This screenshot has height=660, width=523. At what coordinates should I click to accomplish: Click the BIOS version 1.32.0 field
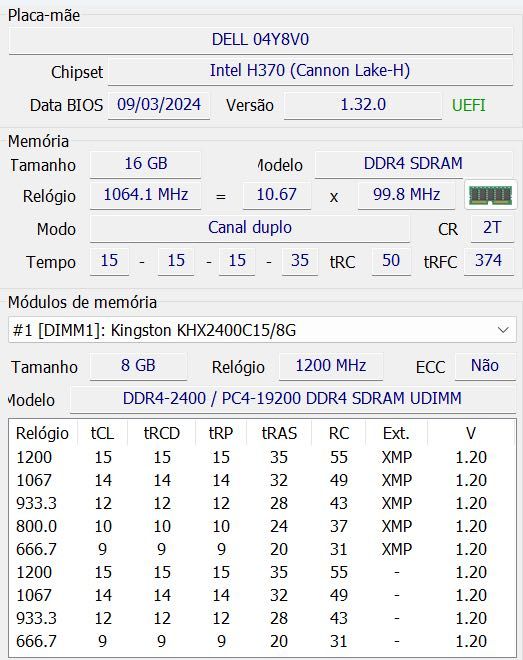coord(363,105)
